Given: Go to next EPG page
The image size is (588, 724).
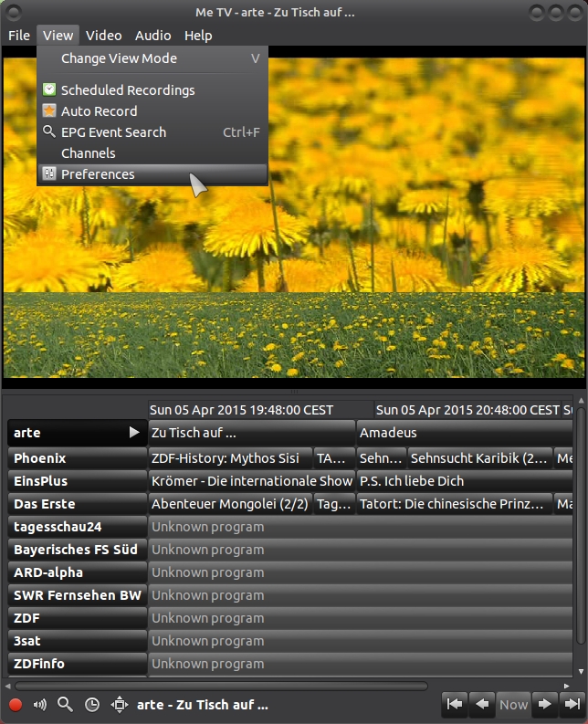Looking at the screenshot, I should coord(544,704).
